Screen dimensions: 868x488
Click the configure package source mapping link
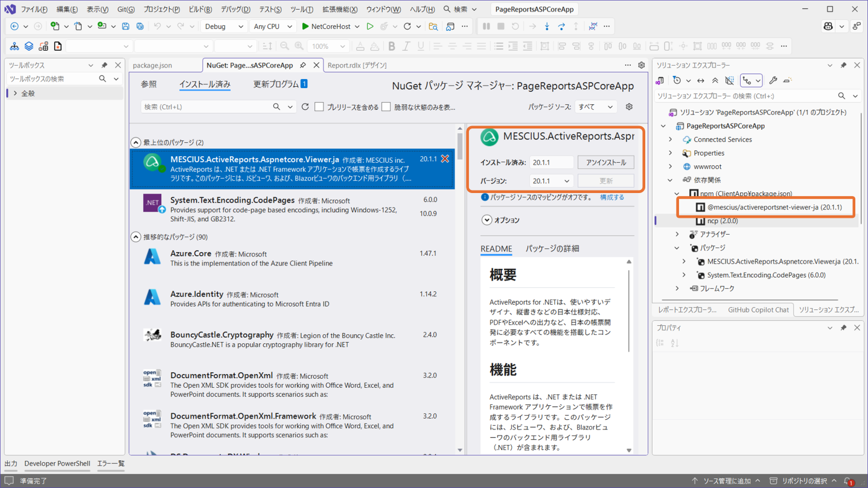[611, 197]
